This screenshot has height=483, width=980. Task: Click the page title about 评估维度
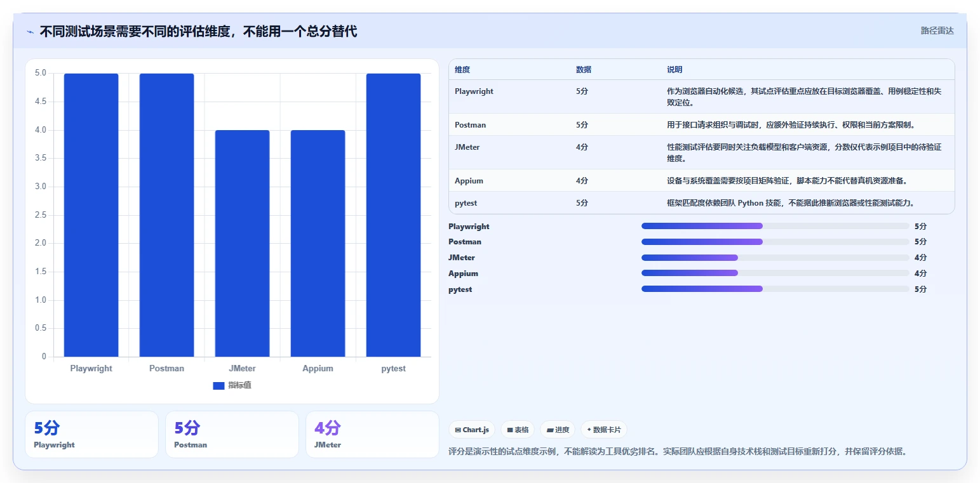pyautogui.click(x=198, y=31)
